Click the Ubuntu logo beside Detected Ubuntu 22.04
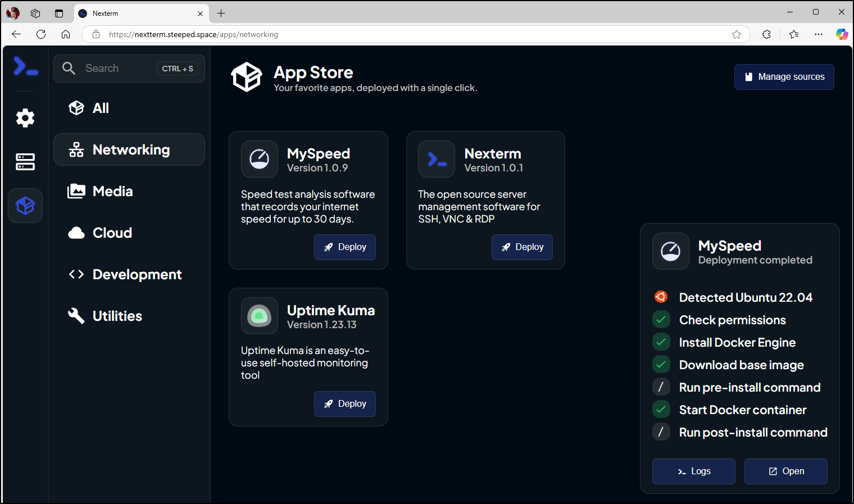 [661, 297]
